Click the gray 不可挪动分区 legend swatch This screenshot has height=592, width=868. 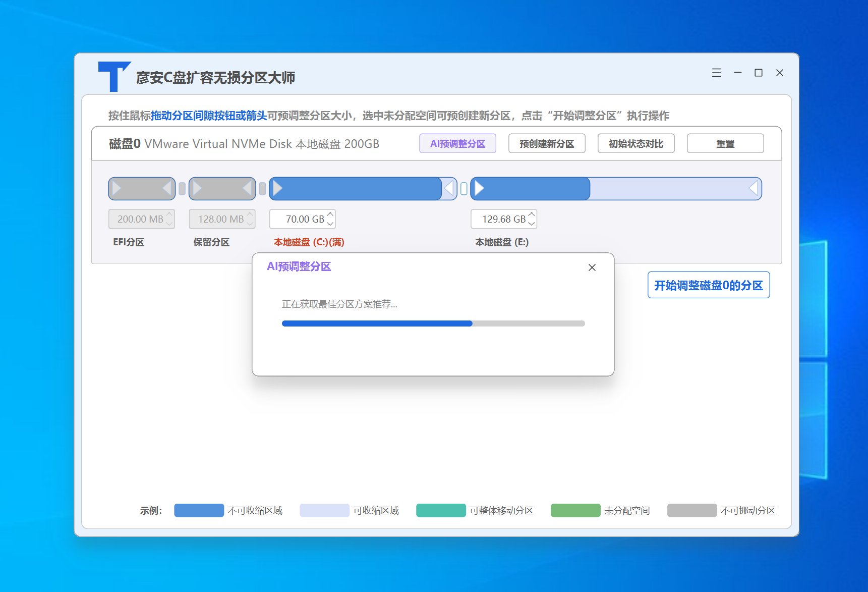[692, 510]
